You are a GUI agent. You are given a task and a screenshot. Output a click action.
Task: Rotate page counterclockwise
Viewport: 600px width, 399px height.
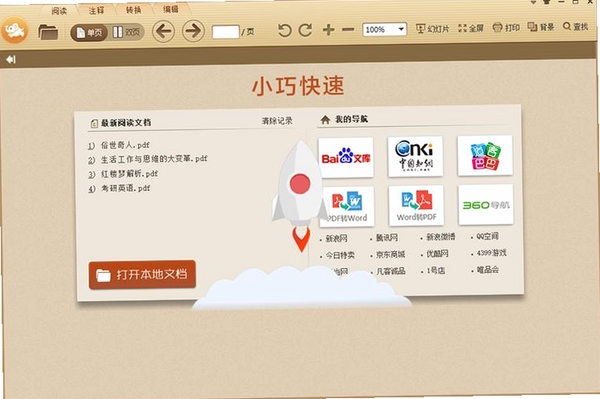coord(284,30)
